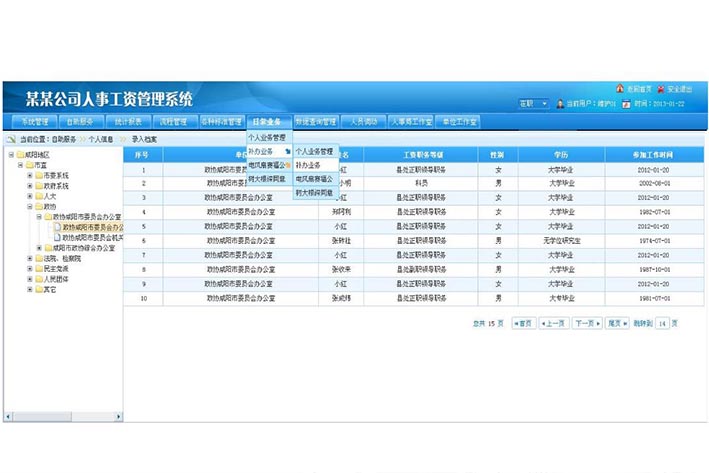Click the home icon in header
Image resolution: width=709 pixels, height=473 pixels.
[x=620, y=88]
